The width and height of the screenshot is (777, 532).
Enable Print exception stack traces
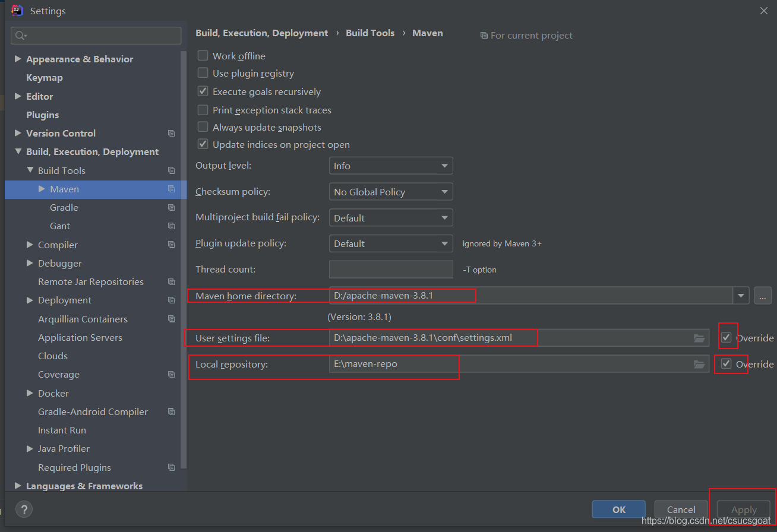tap(203, 110)
